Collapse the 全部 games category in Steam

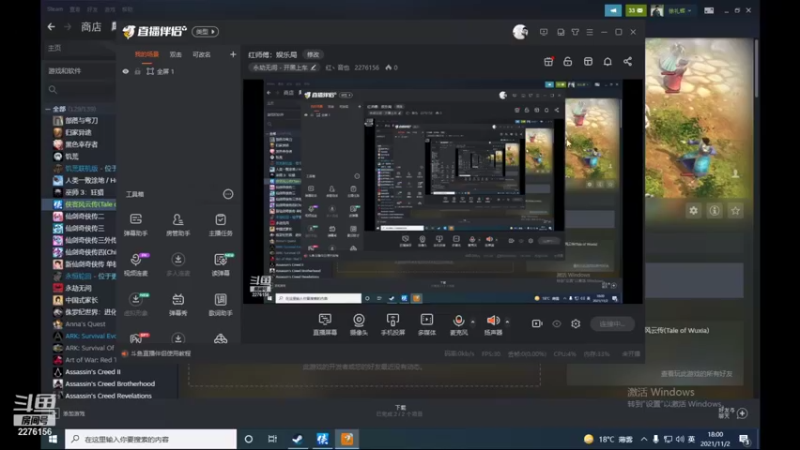(48, 109)
